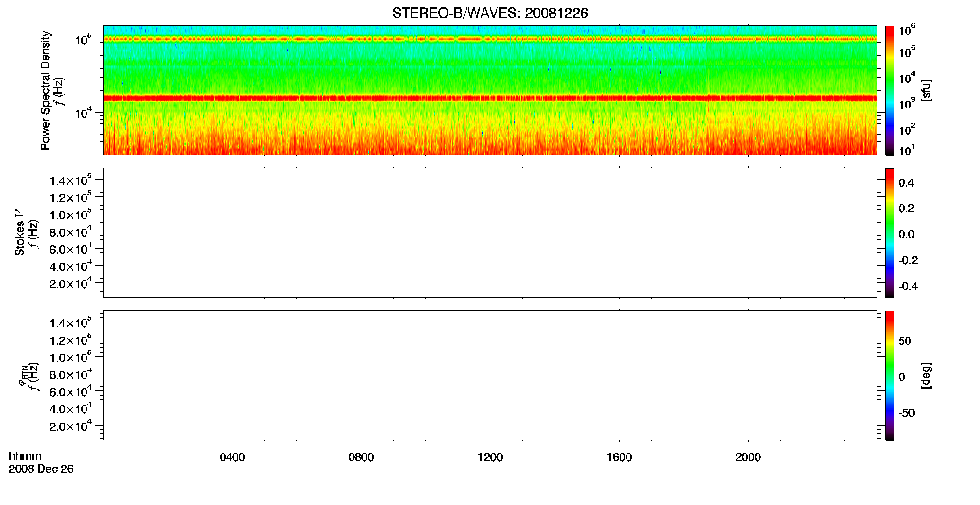Click the [deg] unit label
Viewport: 980px width, 505px height.
926,375
